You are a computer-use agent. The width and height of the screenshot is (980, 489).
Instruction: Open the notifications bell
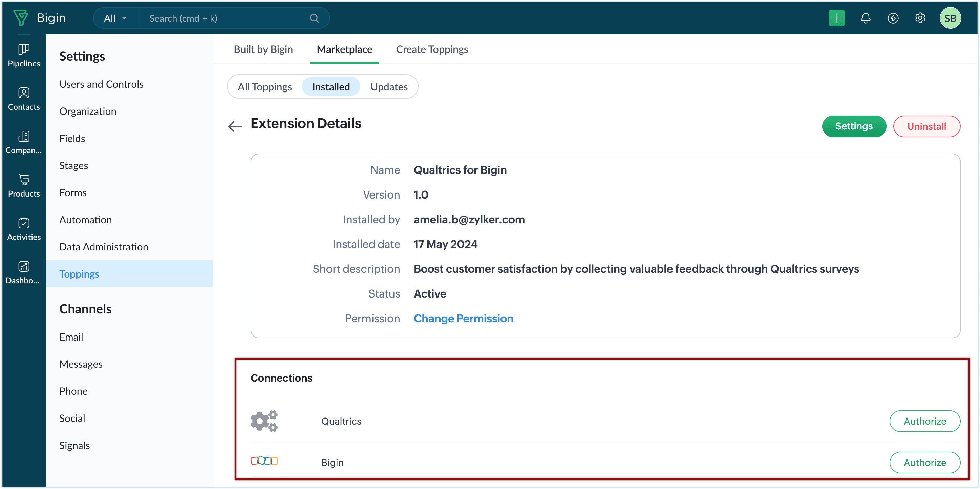(x=865, y=18)
